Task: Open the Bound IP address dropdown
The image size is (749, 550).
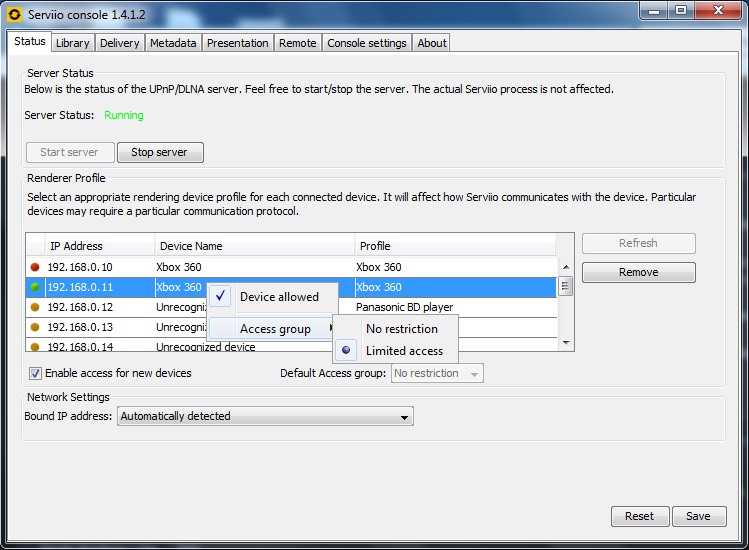Action: [x=265, y=416]
